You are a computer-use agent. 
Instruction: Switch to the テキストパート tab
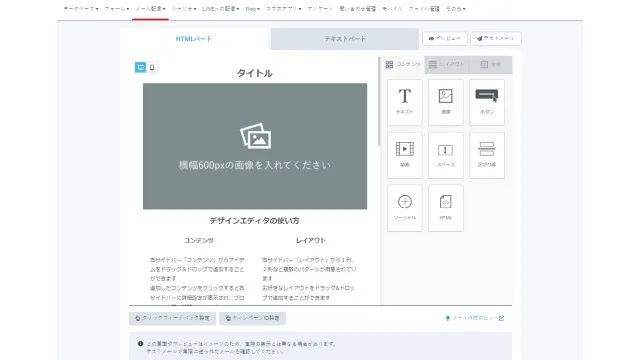pos(344,39)
